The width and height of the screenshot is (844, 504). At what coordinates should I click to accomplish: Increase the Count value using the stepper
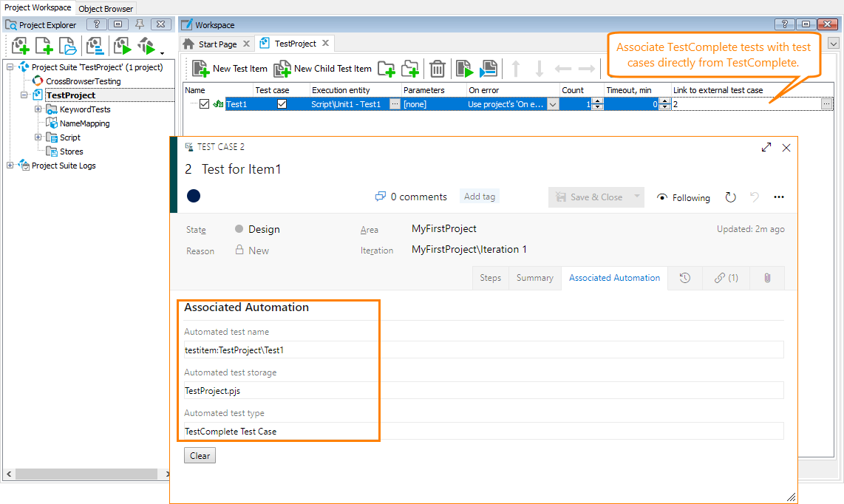tap(596, 100)
